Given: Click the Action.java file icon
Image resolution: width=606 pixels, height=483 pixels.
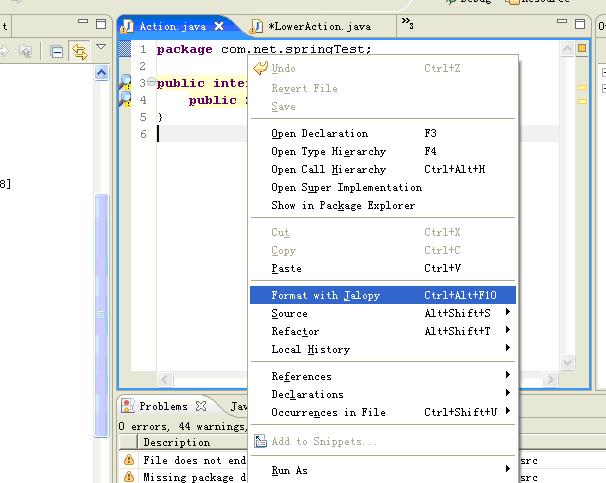Looking at the screenshot, I should click(127, 26).
